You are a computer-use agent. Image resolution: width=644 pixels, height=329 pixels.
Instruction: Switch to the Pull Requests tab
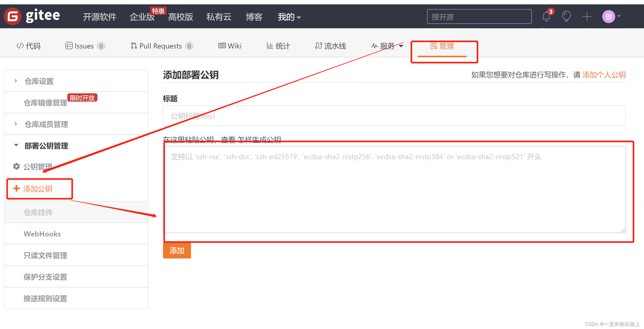(162, 46)
